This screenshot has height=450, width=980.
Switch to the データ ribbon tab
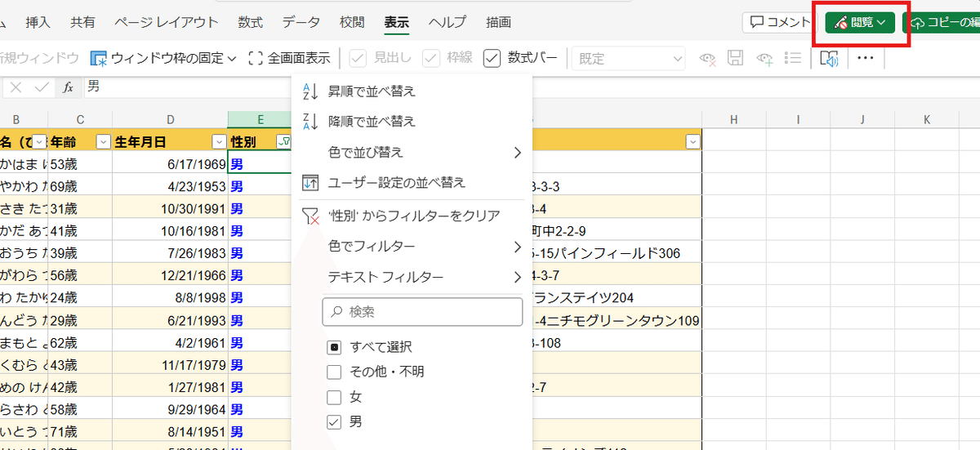301,22
